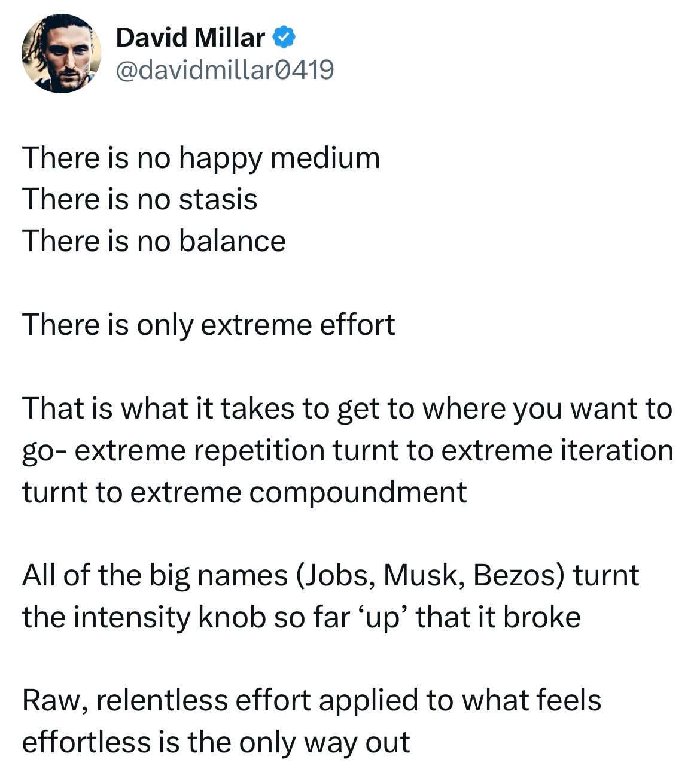The image size is (700, 781).
Task: Click the line 'There is no stasis'
Action: pos(140,199)
